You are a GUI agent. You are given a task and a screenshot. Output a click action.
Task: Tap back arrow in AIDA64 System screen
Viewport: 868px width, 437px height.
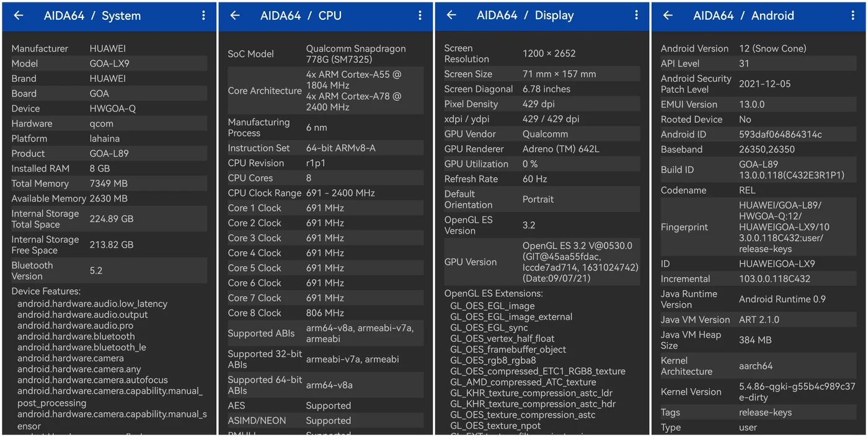19,15
